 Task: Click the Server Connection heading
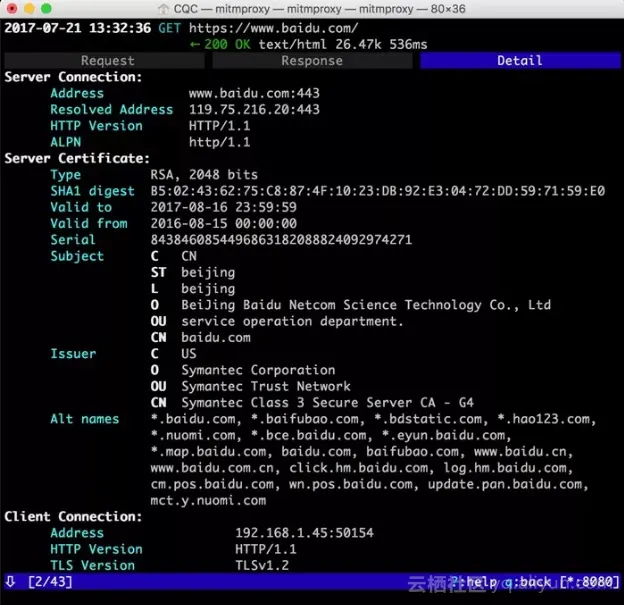[x=73, y=77]
